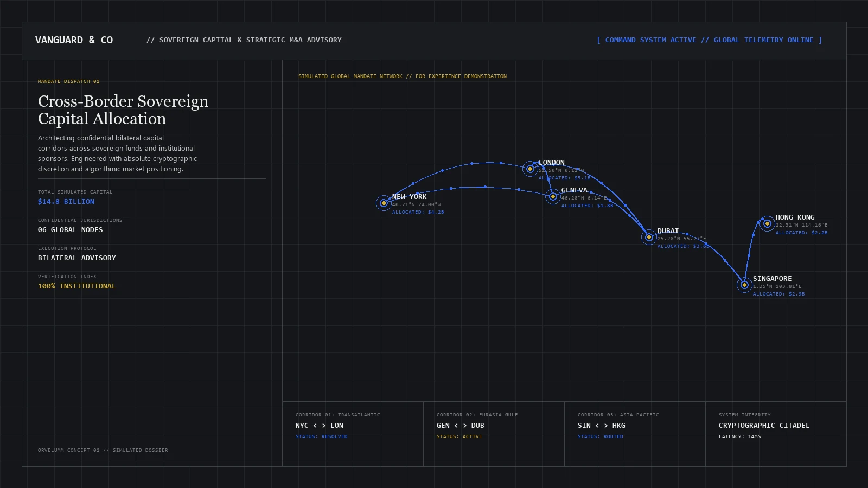The height and width of the screenshot is (488, 868).
Task: Click Hong Kong ALLOCATED: $2.2B text
Action: coord(802,233)
